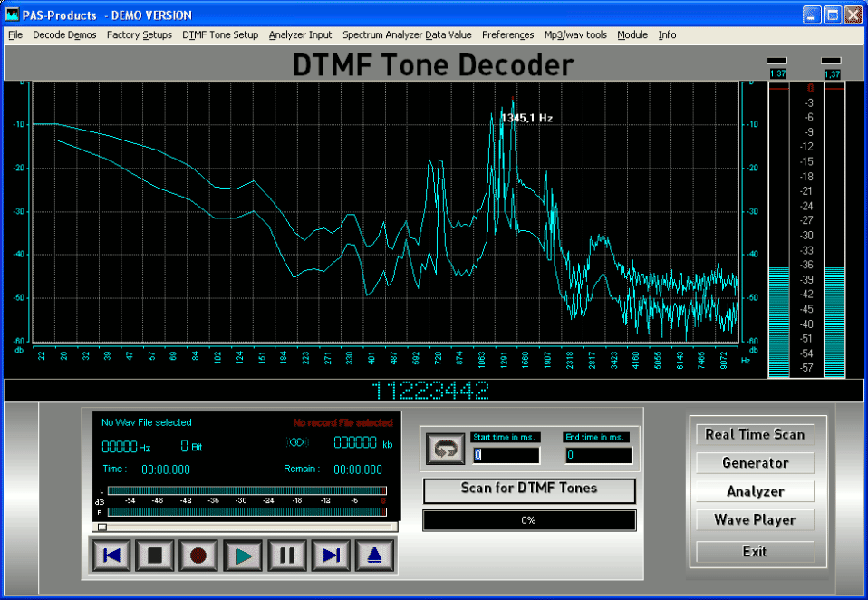
Task: Open the Generator module
Action: click(755, 463)
